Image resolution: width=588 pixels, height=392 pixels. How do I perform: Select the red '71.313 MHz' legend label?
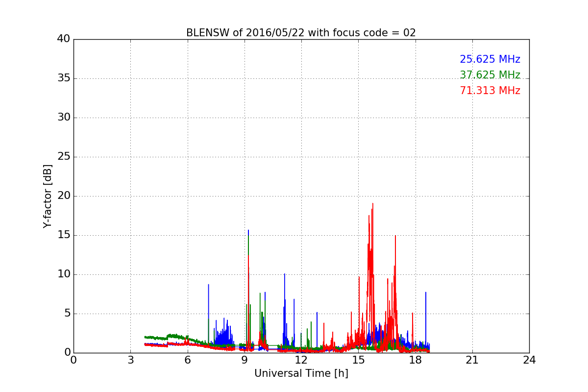click(x=490, y=91)
